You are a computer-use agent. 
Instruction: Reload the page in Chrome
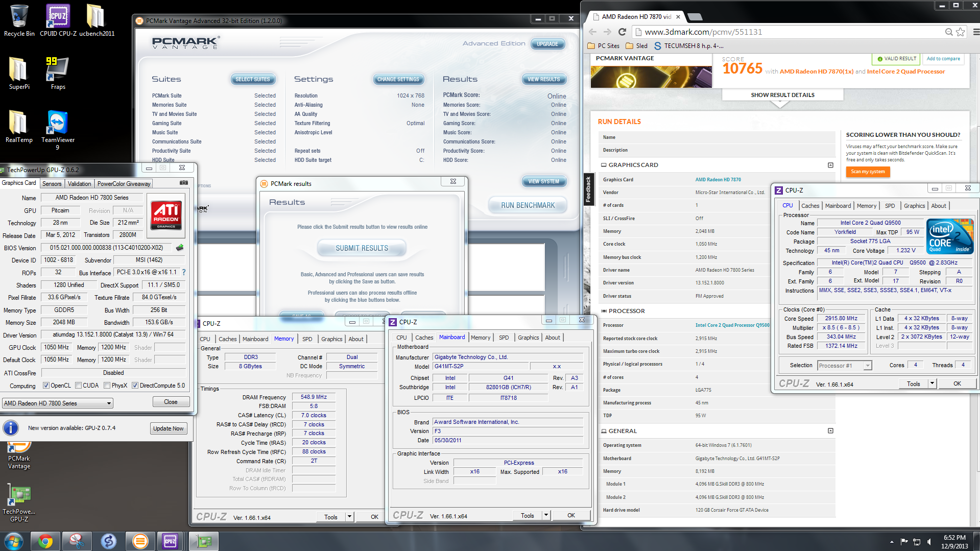pos(622,32)
